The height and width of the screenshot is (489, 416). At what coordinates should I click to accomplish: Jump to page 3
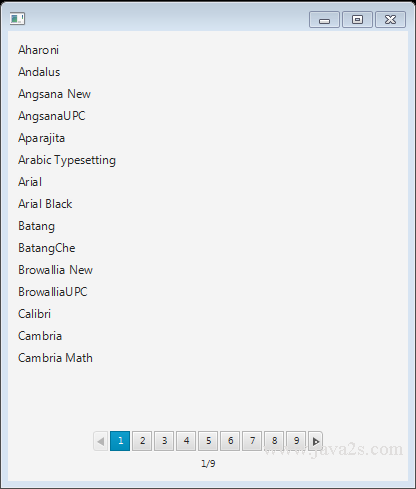point(164,441)
